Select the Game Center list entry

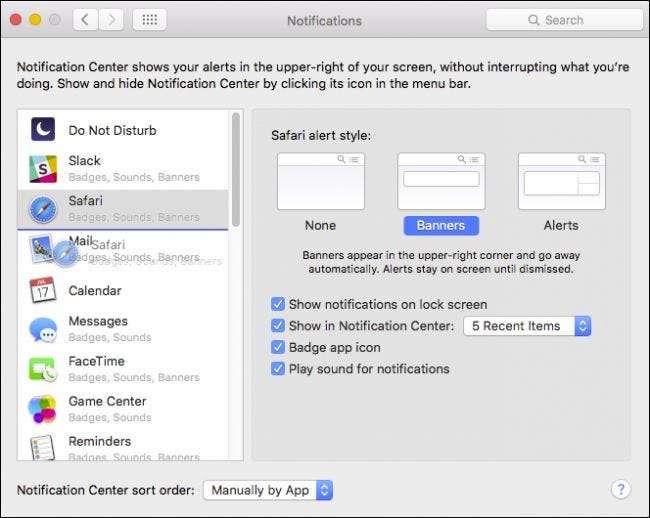click(123, 409)
